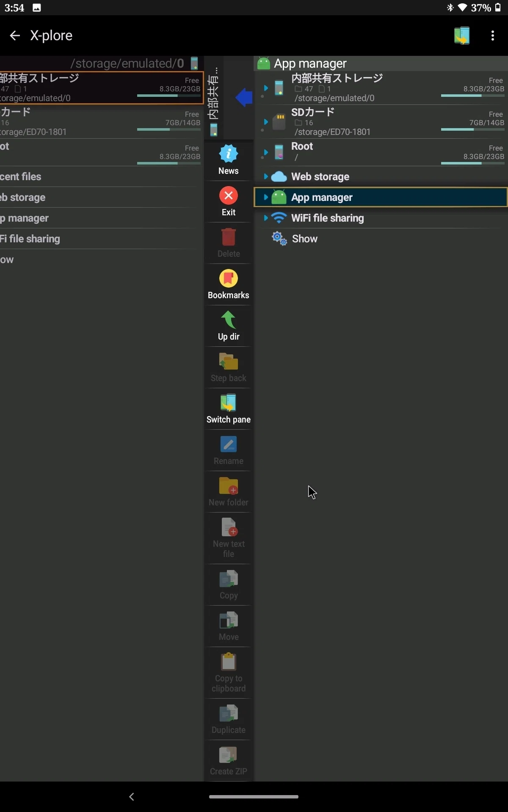Expand Web storage in right pane
The width and height of the screenshot is (508, 812).
266,176
